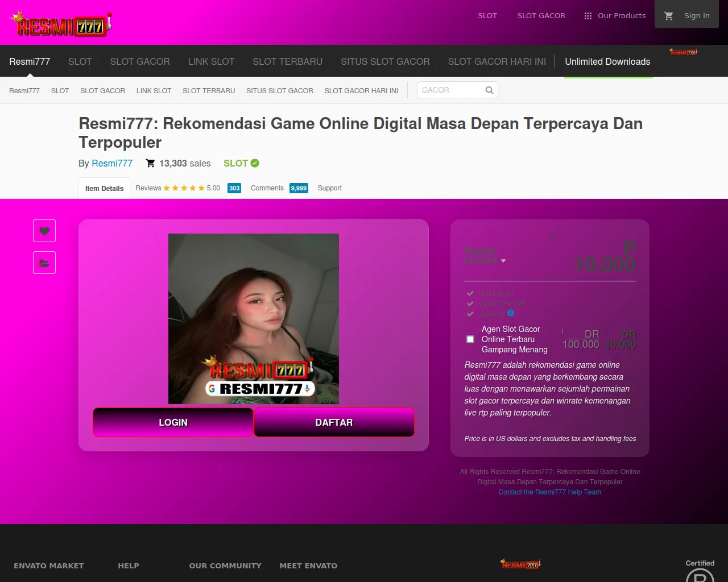The image size is (728, 582).
Task: Click Contact the Resmi777 Help Team
Action: click(x=550, y=492)
